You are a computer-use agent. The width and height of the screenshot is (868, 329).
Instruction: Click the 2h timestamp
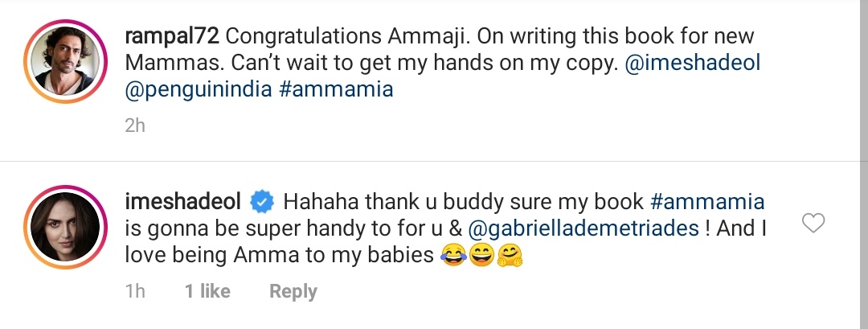pos(135,125)
